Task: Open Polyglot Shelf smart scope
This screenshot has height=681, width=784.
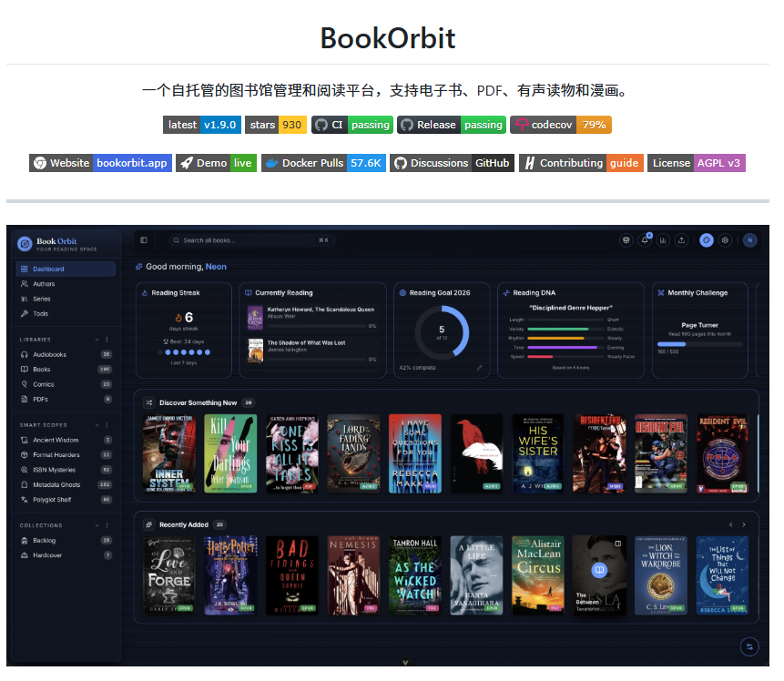Action: (x=66, y=500)
